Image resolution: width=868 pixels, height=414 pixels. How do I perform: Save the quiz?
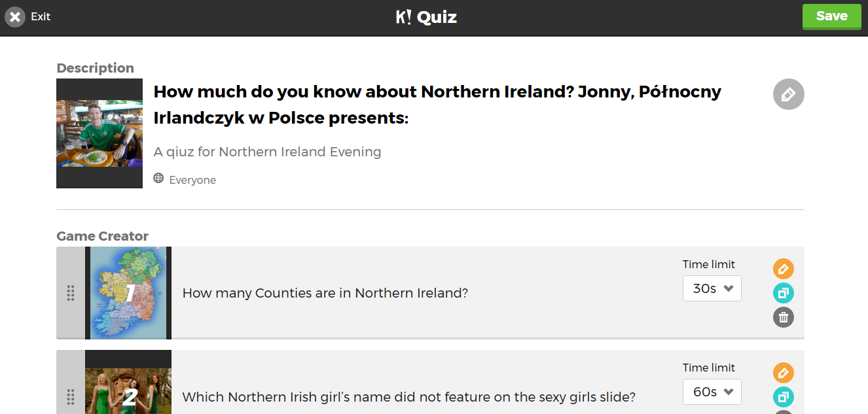(x=832, y=16)
